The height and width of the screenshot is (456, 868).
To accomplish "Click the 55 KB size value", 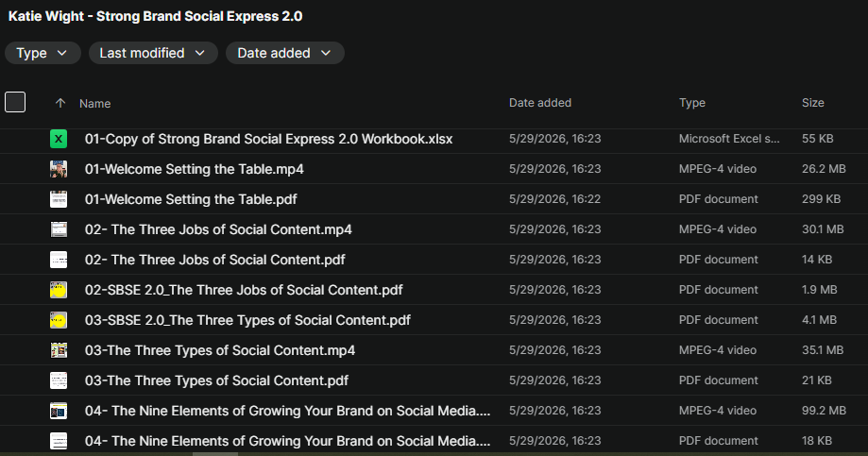I will coord(818,139).
